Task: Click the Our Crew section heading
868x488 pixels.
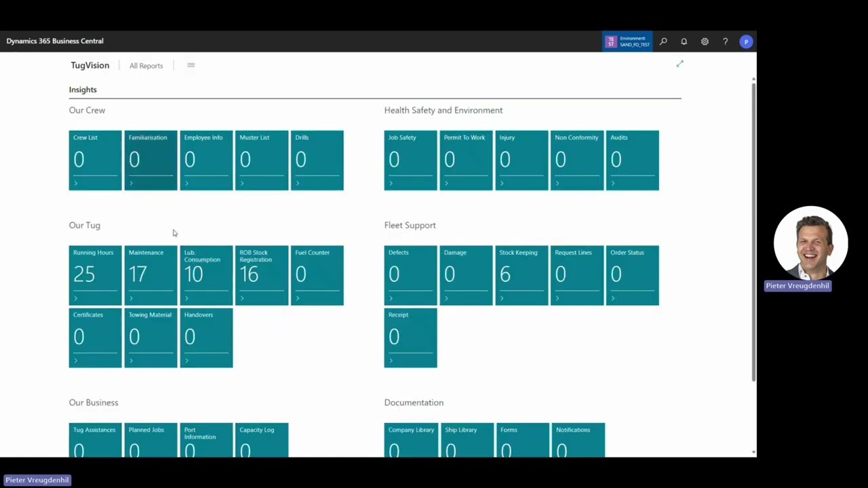Action: point(87,110)
